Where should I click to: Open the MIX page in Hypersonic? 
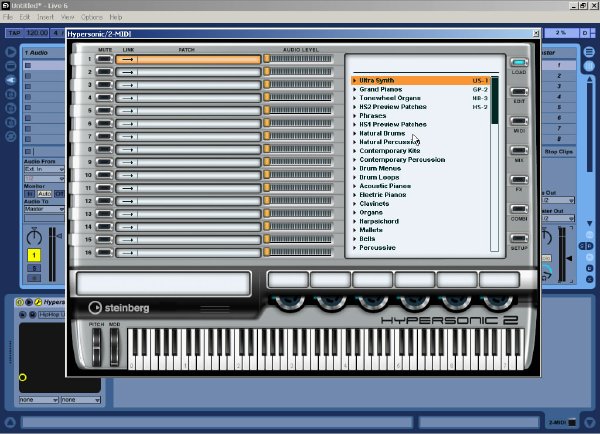[x=519, y=151]
